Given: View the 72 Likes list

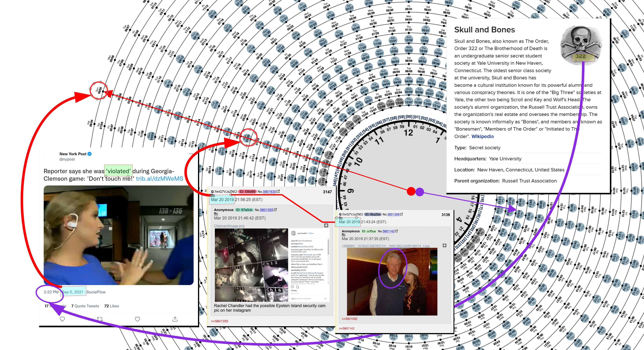Looking at the screenshot, I should (x=112, y=306).
